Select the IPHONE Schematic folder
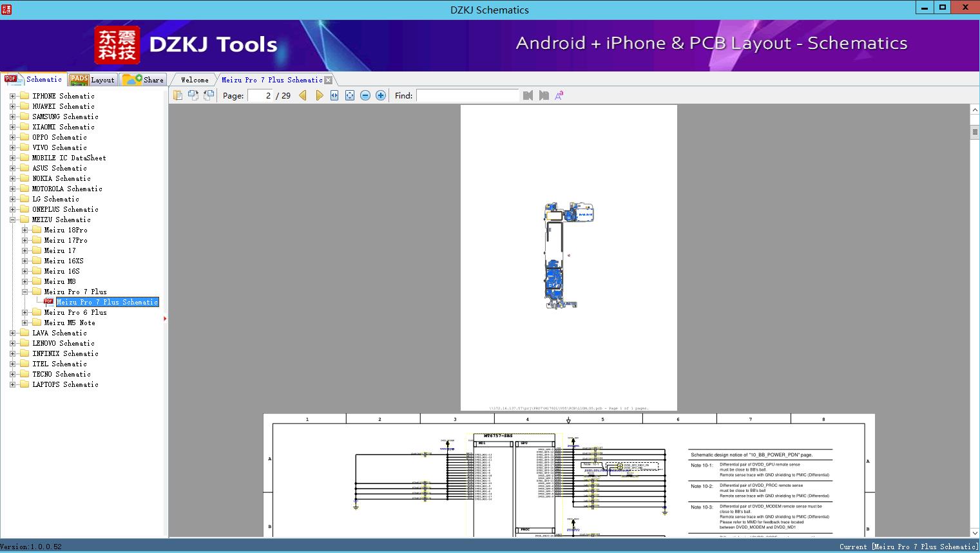 coord(62,95)
